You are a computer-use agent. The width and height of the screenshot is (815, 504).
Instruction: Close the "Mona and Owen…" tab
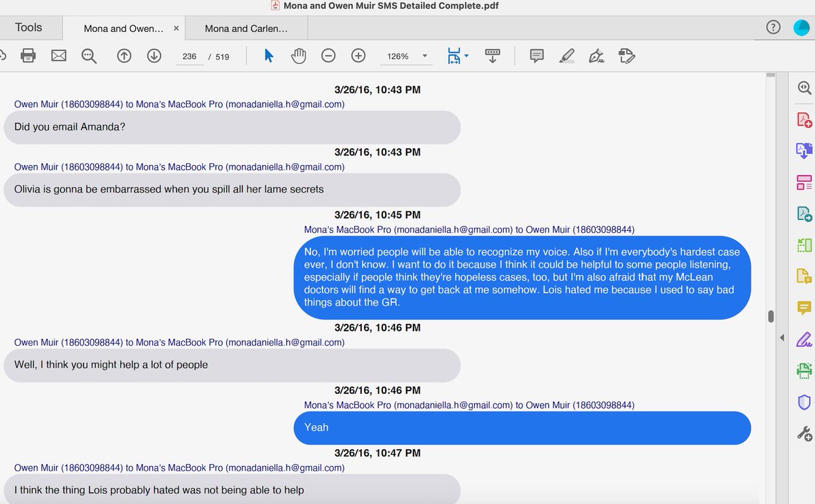(176, 29)
